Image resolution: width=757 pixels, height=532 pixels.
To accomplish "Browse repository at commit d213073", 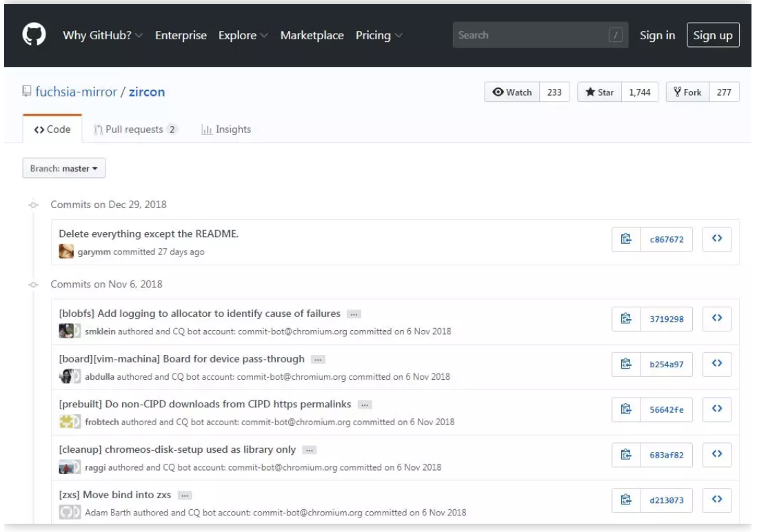I will click(x=717, y=500).
